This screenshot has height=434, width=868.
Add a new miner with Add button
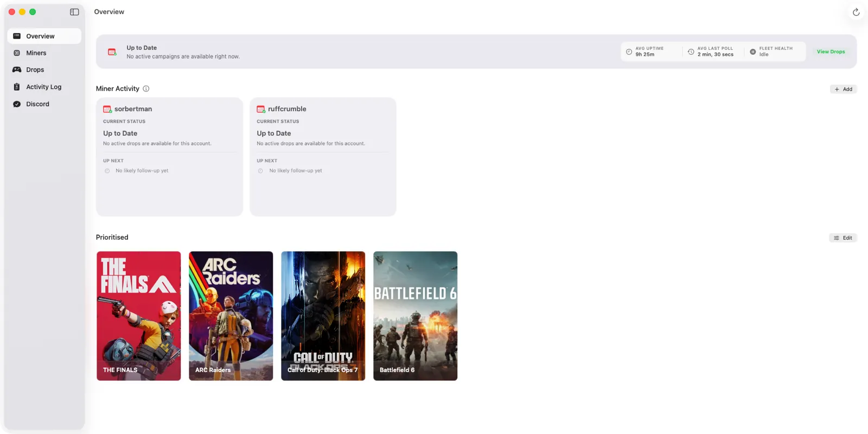click(844, 90)
